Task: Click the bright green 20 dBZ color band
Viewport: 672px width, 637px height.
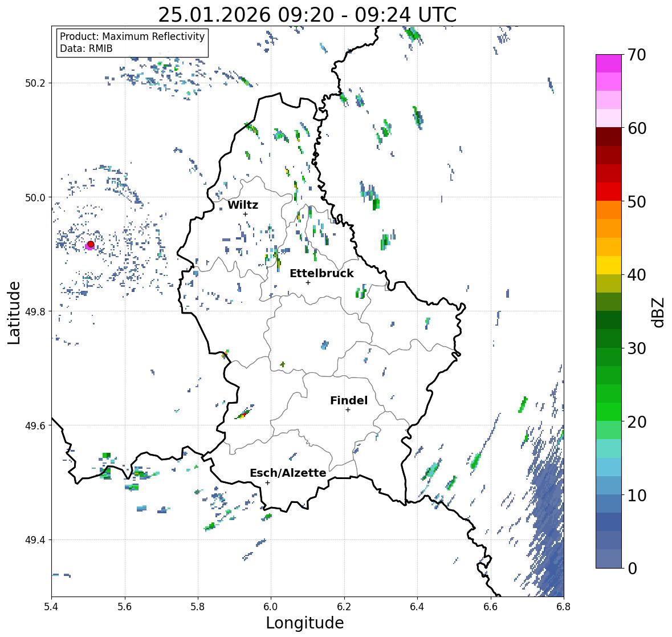Action: 609,412
